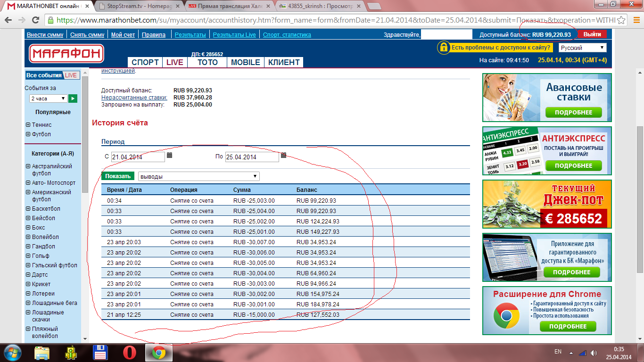Screen dimensions: 644x362
Task: Open File Explorer from taskbar
Action: pos(42,353)
